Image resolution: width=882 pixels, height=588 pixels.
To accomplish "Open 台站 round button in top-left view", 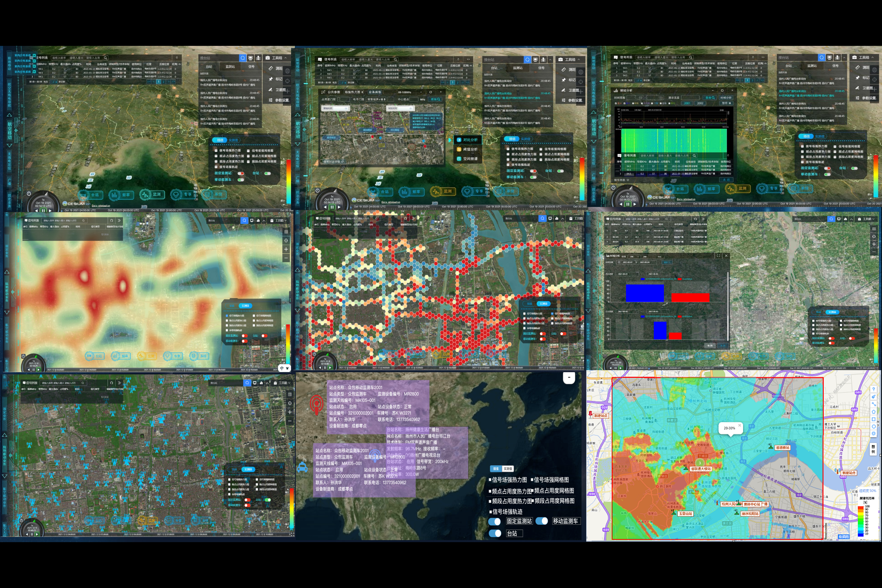I will (x=91, y=195).
